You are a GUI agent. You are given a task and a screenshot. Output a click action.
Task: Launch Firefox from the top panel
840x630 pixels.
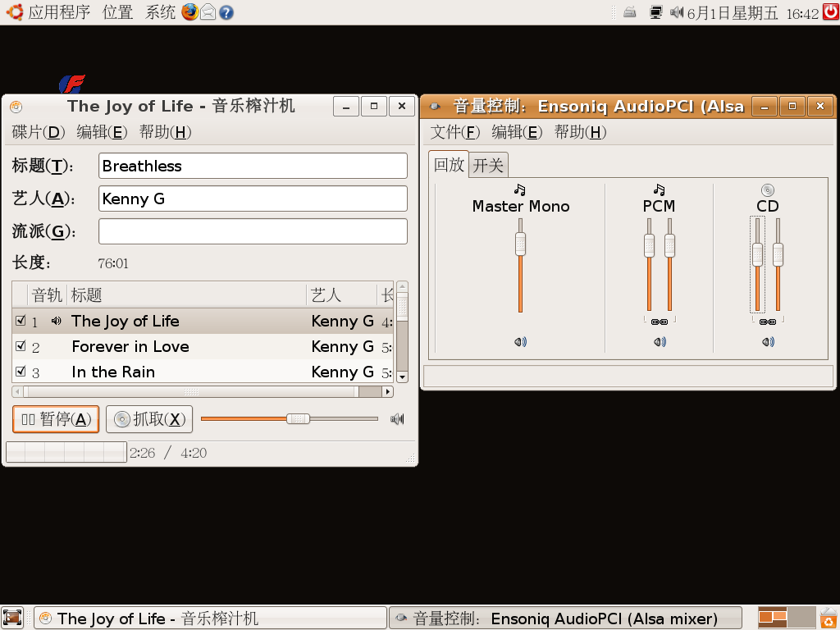tap(189, 11)
